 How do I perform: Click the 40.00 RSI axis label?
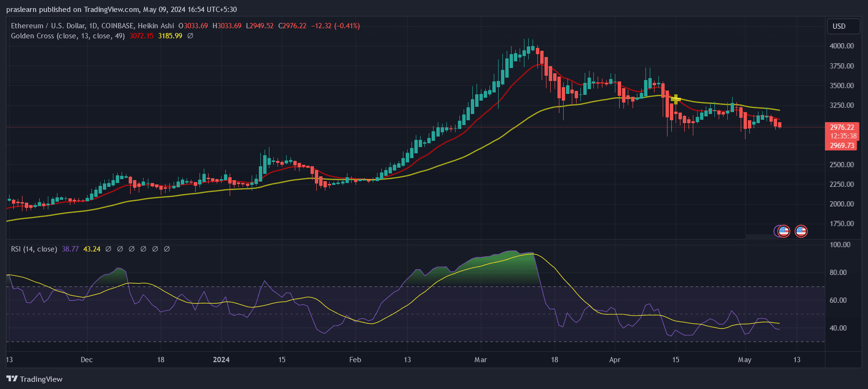(838, 328)
